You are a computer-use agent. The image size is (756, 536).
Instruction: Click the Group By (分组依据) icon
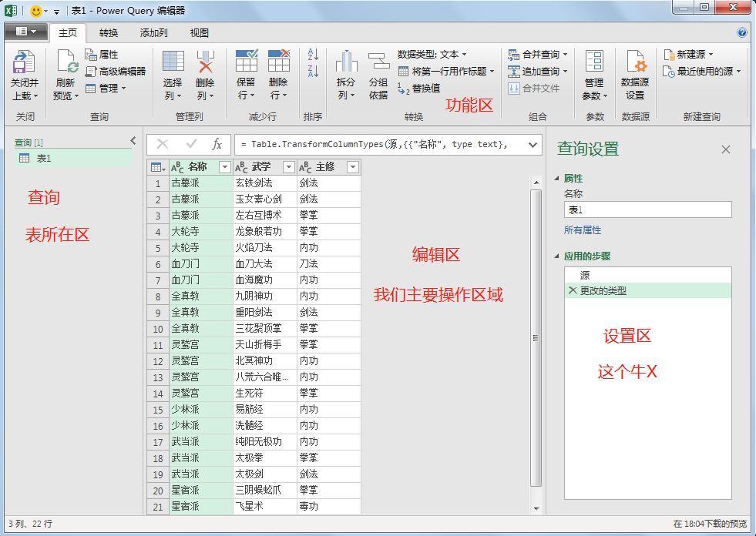click(x=378, y=62)
